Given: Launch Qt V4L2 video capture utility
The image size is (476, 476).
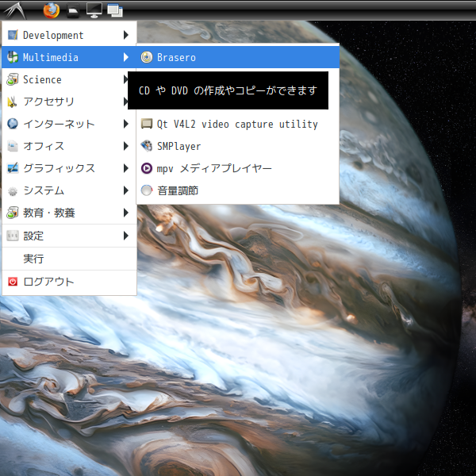Looking at the screenshot, I should click(x=238, y=124).
